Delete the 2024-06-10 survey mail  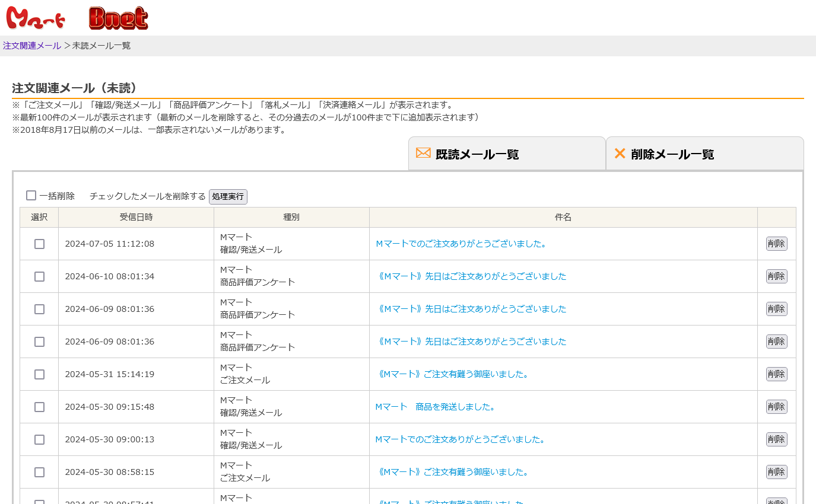tap(776, 276)
